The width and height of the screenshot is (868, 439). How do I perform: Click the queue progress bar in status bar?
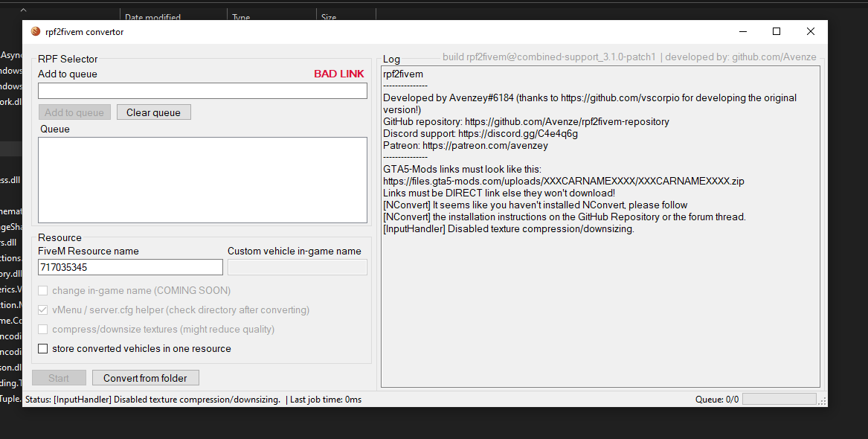pos(779,399)
